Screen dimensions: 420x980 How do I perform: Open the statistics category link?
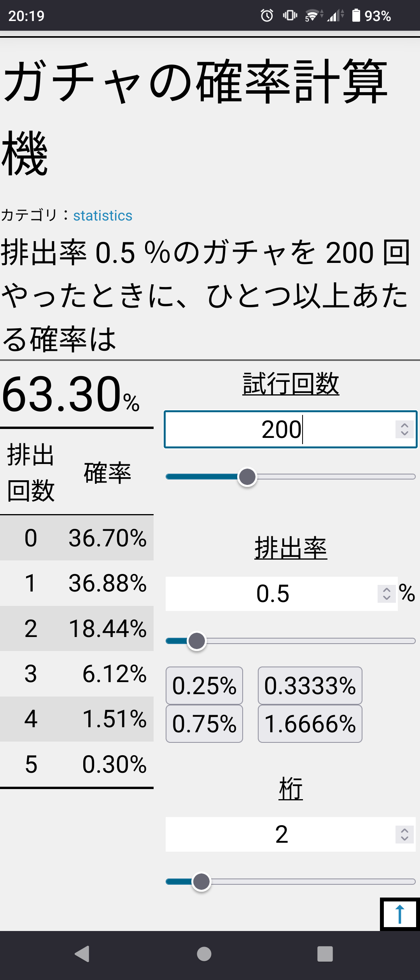pyautogui.click(x=103, y=215)
